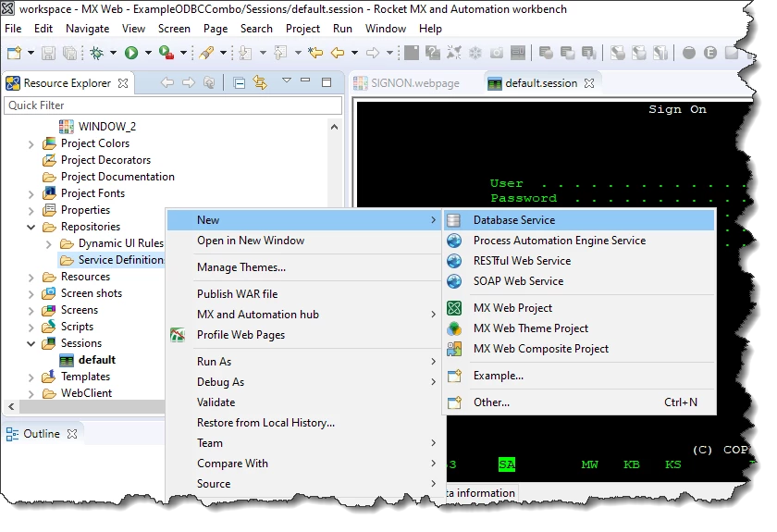The image size is (777, 532).
Task: Click the Run with toolbox icon
Action: (x=166, y=53)
